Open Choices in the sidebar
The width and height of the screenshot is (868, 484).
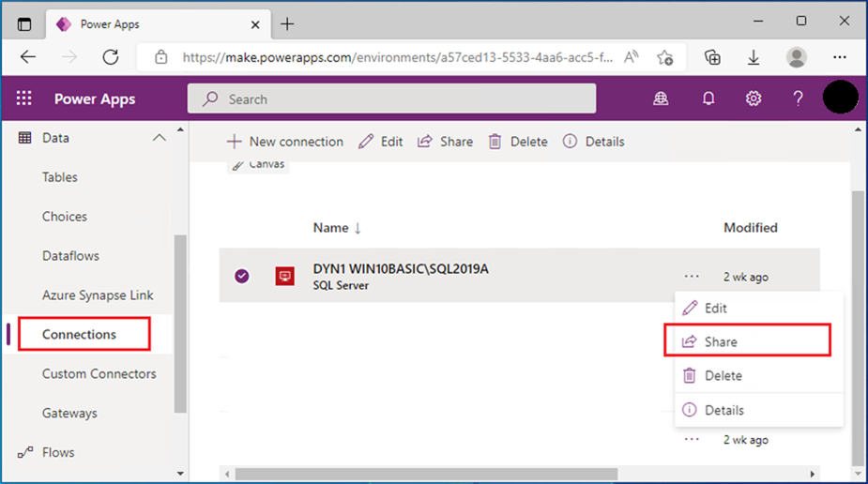64,217
